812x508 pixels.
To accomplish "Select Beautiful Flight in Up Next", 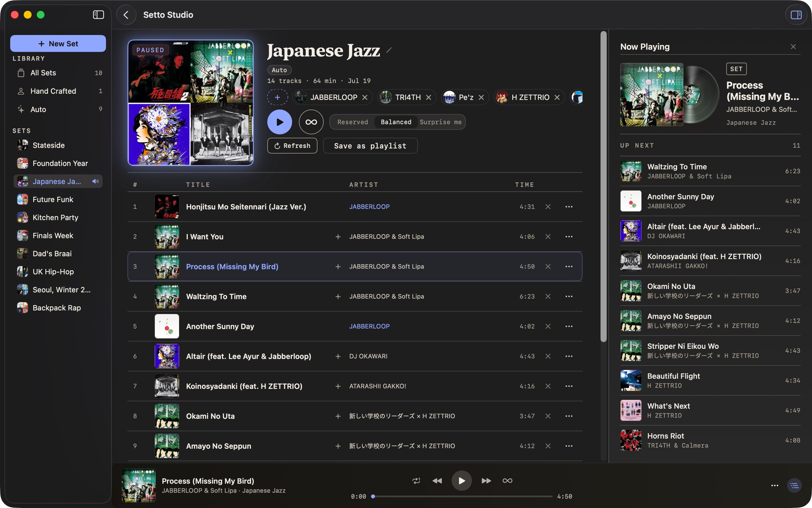I will [710, 381].
